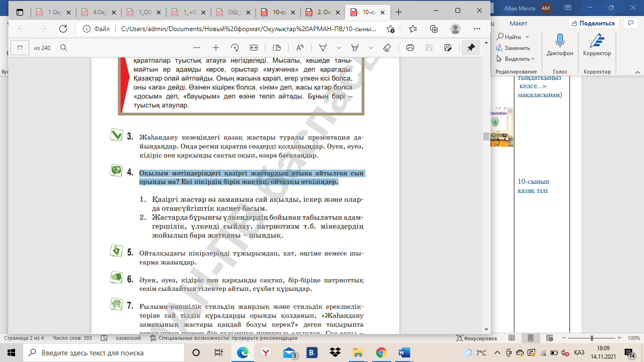
Task: Open Task View on the taskbar
Action: (x=218, y=353)
